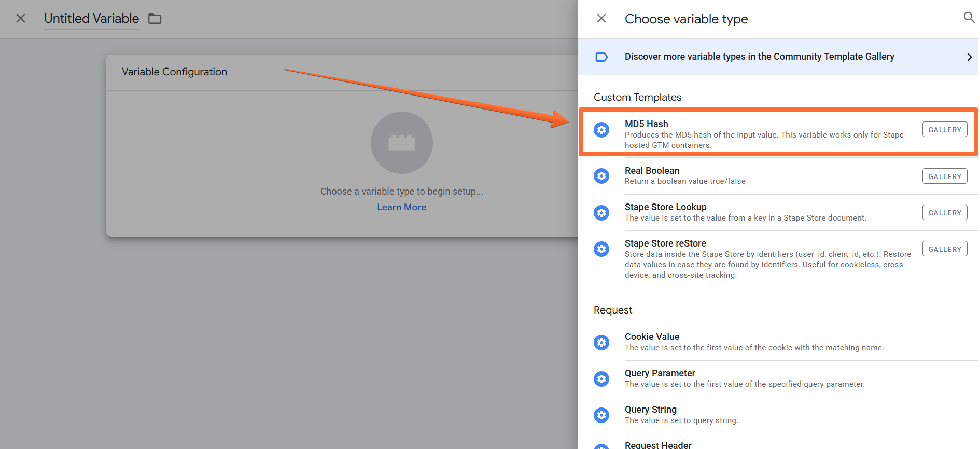Close the Choose variable type panel
The width and height of the screenshot is (980, 449).
(601, 19)
